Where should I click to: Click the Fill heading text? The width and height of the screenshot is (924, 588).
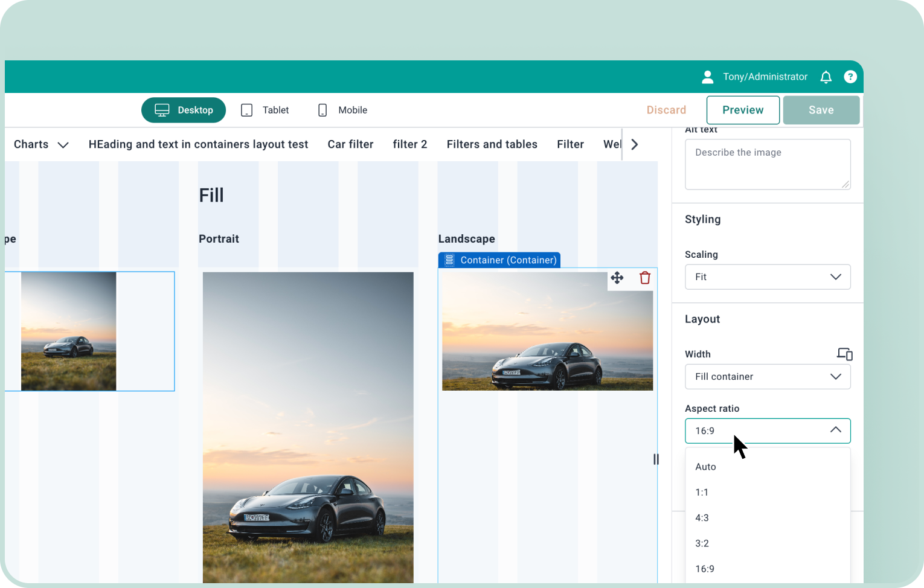click(211, 195)
